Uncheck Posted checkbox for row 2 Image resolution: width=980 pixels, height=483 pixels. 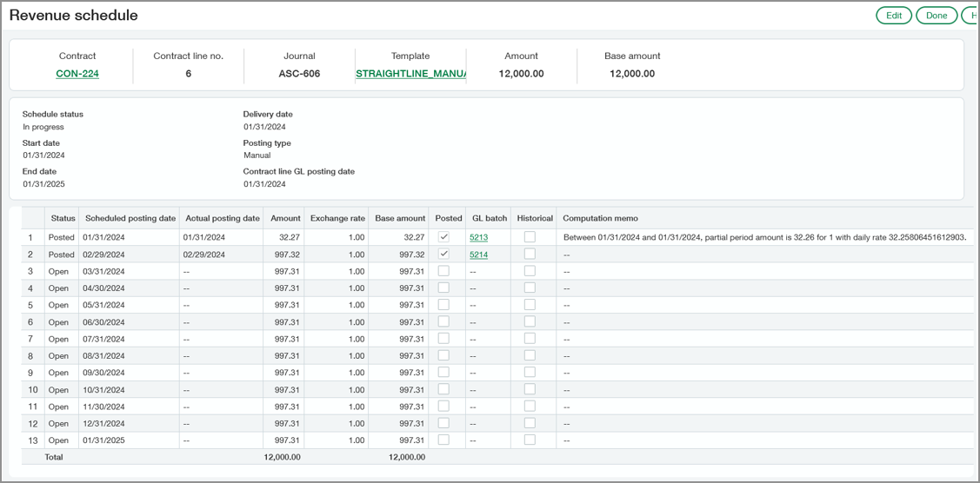pos(443,255)
